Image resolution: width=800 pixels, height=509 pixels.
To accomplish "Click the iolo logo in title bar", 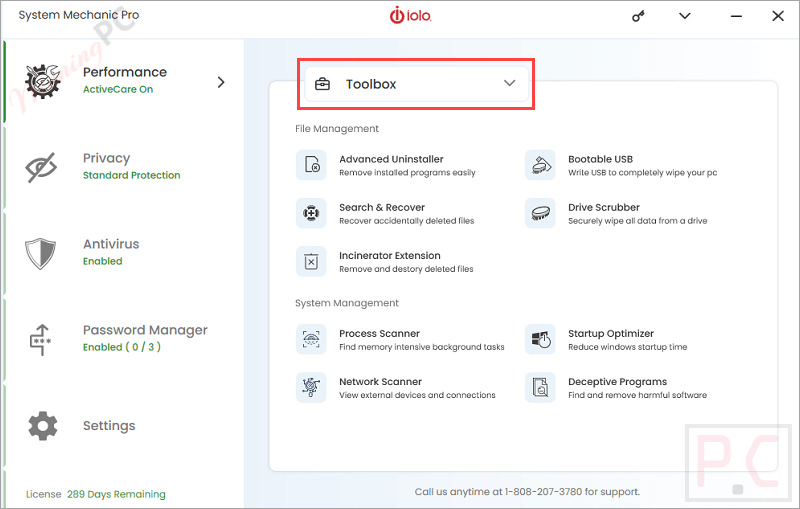I will pyautogui.click(x=410, y=15).
